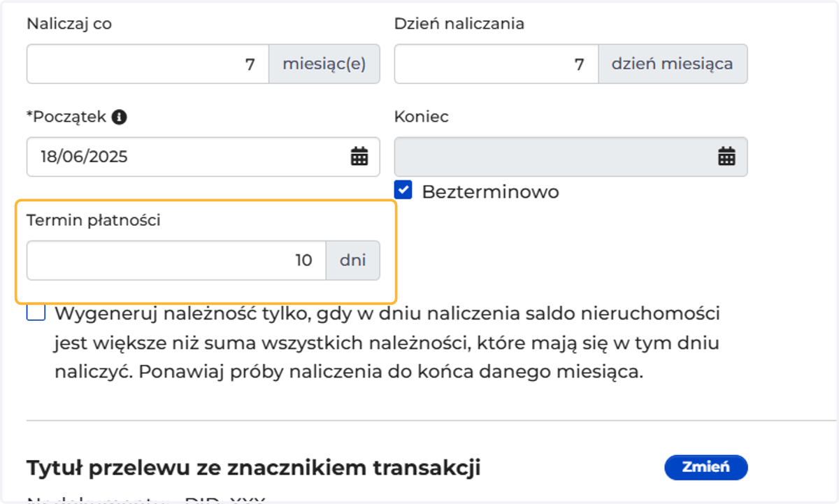Click the Termin płatności label

[94, 221]
